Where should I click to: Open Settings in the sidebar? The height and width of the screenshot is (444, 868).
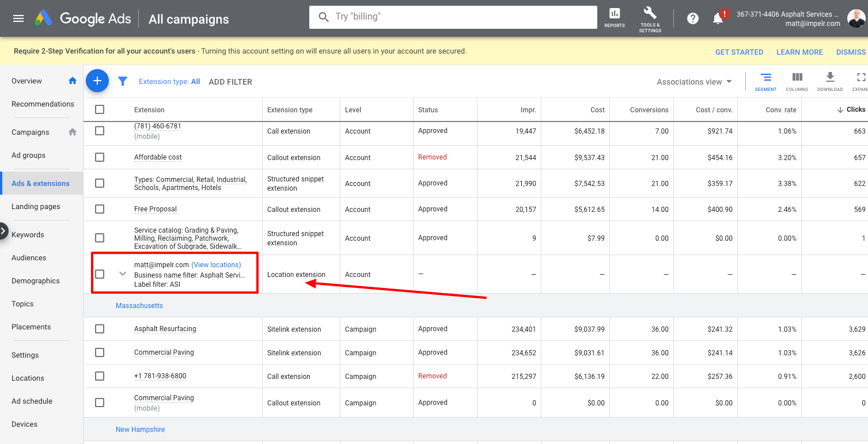coord(25,355)
